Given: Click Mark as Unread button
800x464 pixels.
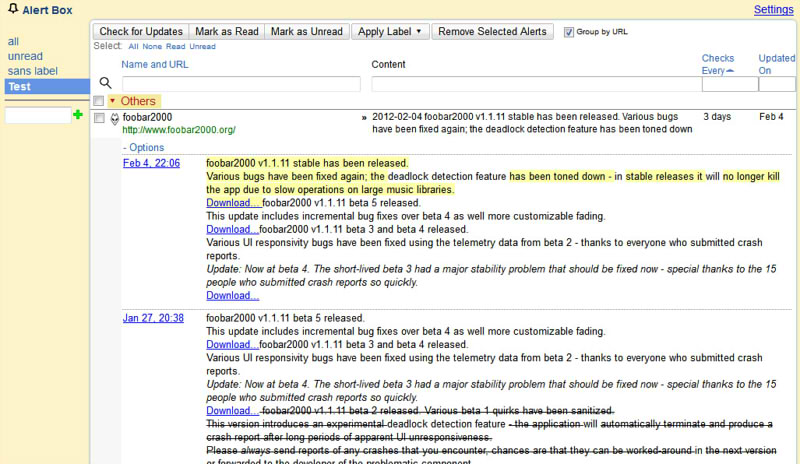Looking at the screenshot, I should pyautogui.click(x=307, y=32).
